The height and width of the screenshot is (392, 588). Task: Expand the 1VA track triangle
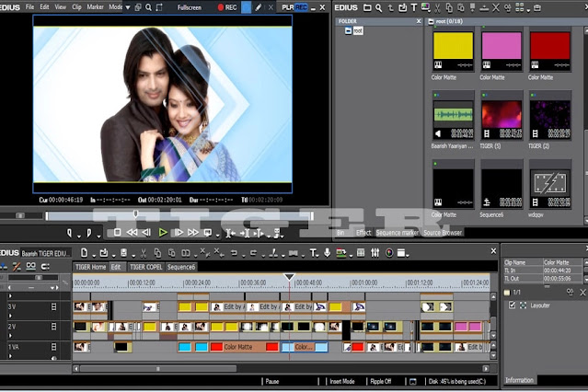10,355
